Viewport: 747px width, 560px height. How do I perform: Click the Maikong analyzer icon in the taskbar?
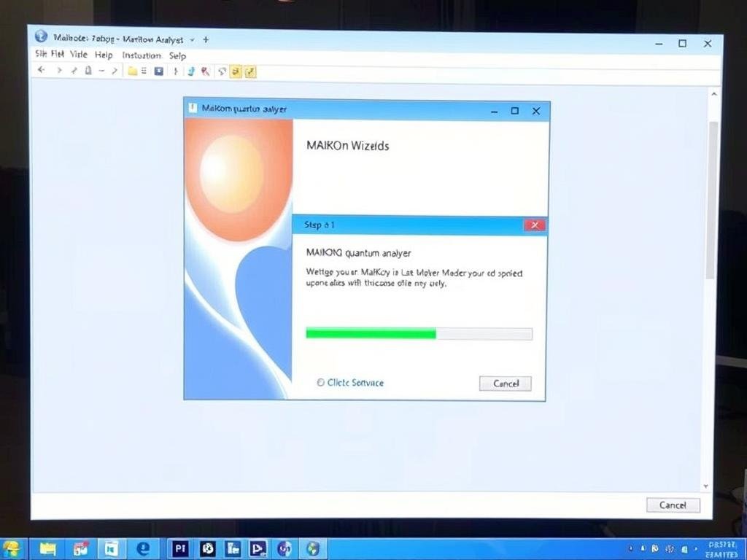[314, 549]
